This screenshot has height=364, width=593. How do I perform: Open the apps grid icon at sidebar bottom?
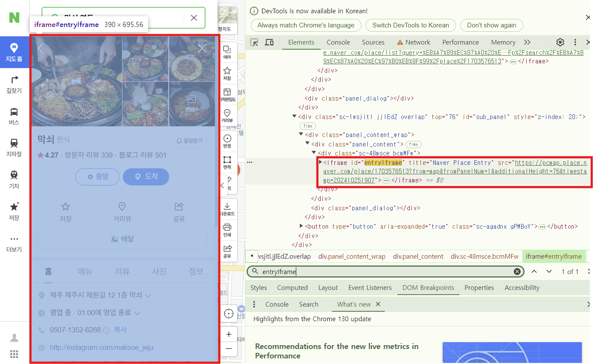pyautogui.click(x=14, y=354)
